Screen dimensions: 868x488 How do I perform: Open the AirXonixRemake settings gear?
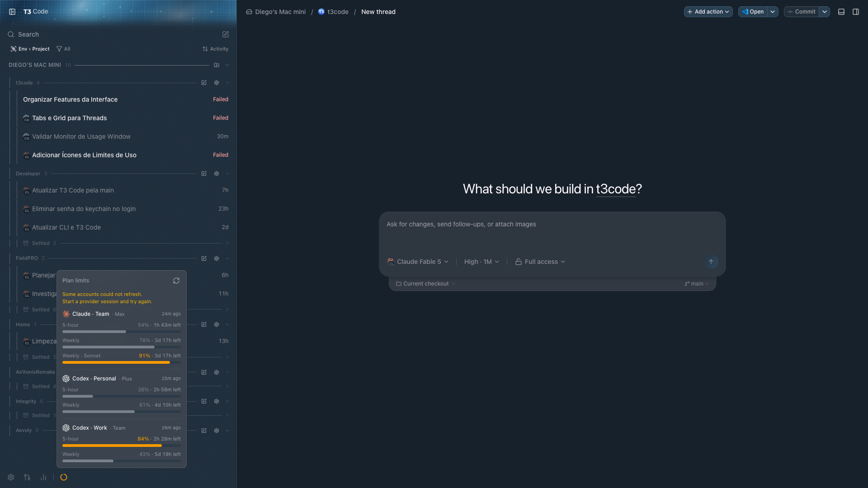click(x=217, y=372)
